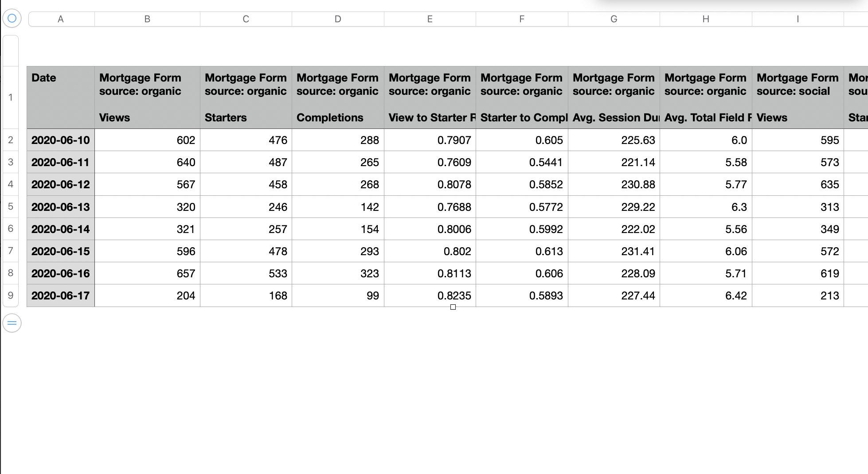868x474 pixels.
Task: Click the cell with value 0.5441
Action: click(522, 162)
